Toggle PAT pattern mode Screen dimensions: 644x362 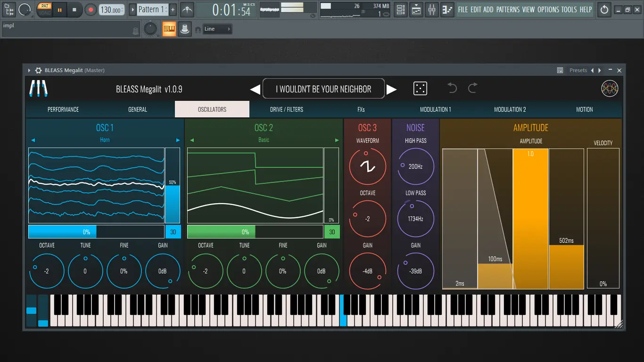(44, 6)
